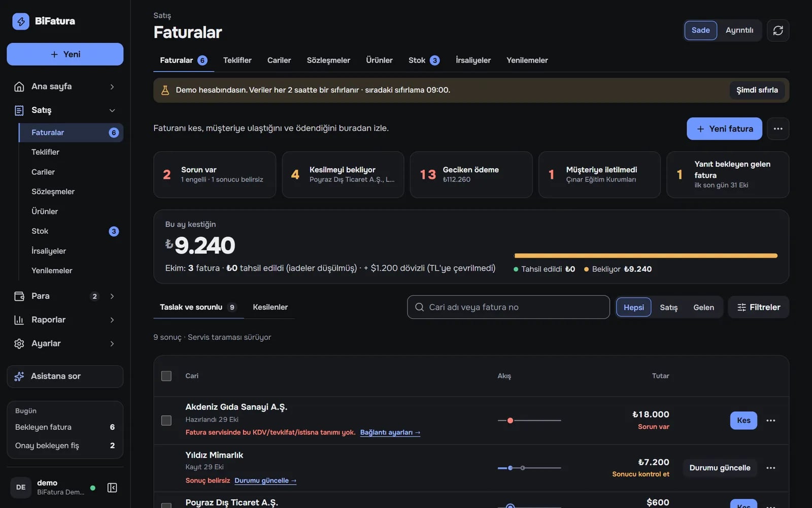
Task: Click the DE user avatar
Action: 21,488
